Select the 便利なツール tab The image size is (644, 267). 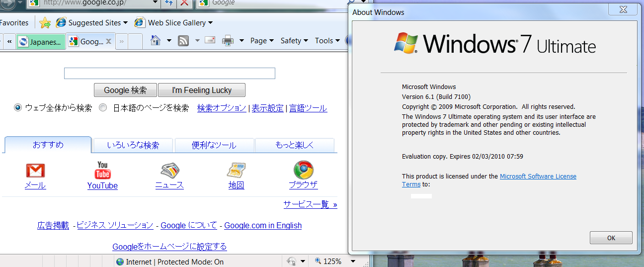214,145
